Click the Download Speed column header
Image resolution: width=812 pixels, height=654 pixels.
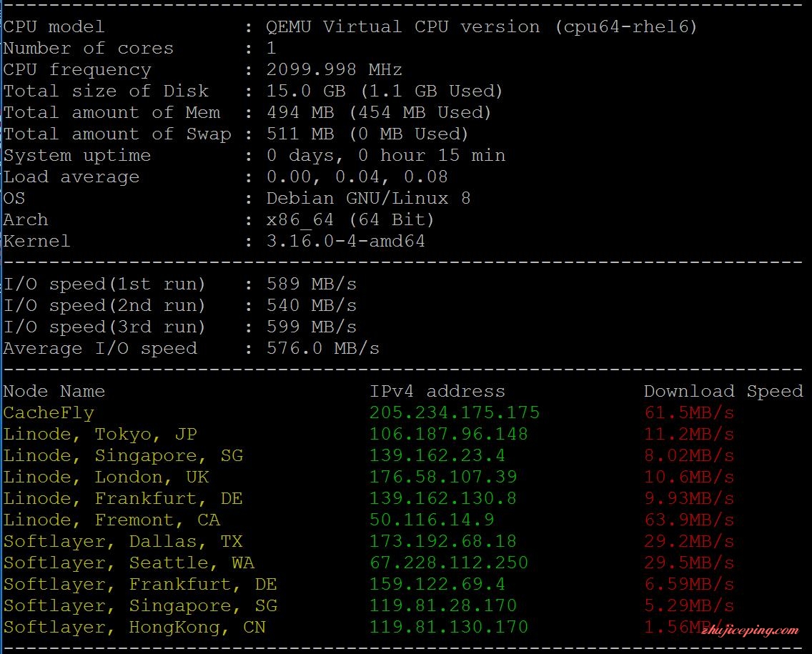click(x=723, y=392)
